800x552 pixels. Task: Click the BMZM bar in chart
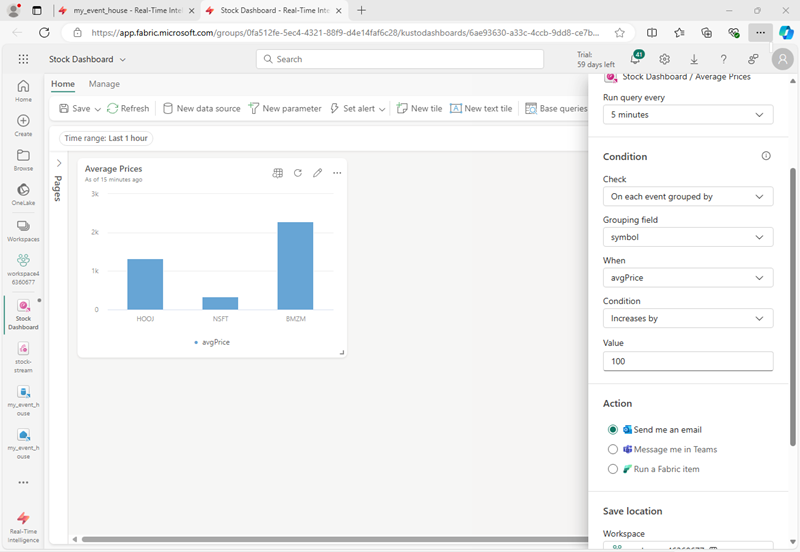tap(295, 266)
